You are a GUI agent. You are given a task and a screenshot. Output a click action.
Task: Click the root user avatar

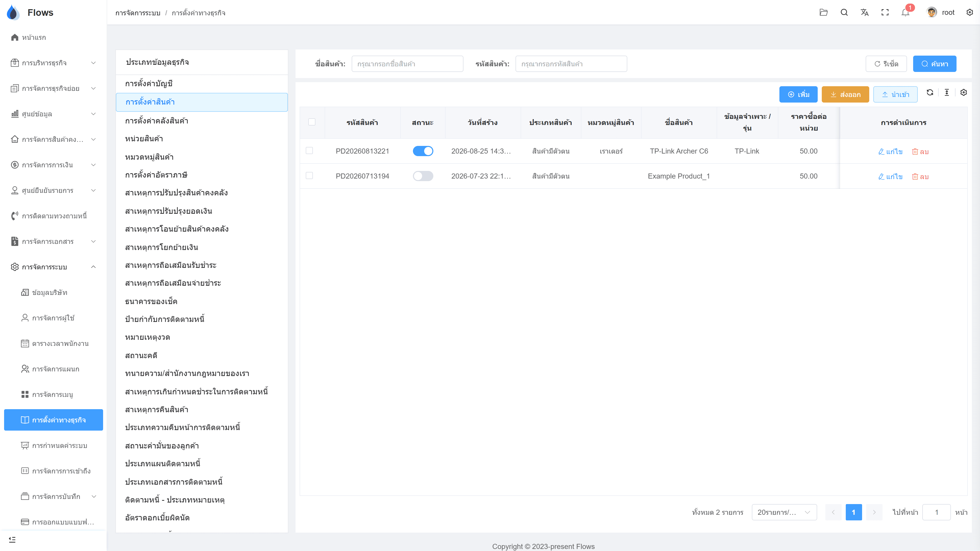coord(931,12)
